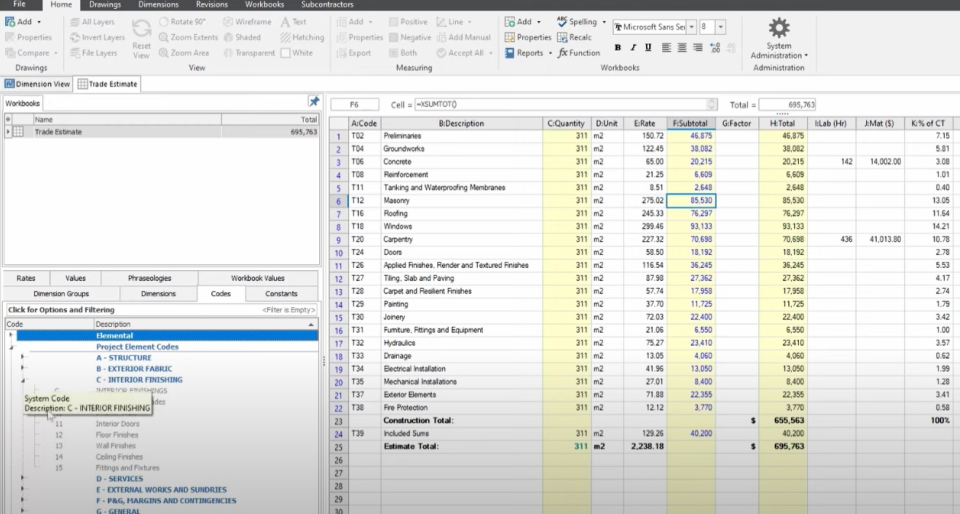
Task: Open the font name dropdown
Action: 691,27
